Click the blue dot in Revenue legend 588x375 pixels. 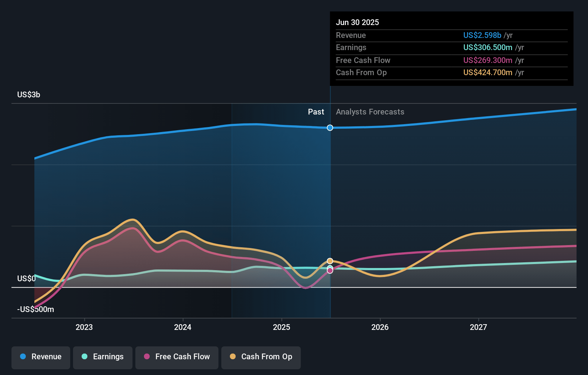click(23, 356)
